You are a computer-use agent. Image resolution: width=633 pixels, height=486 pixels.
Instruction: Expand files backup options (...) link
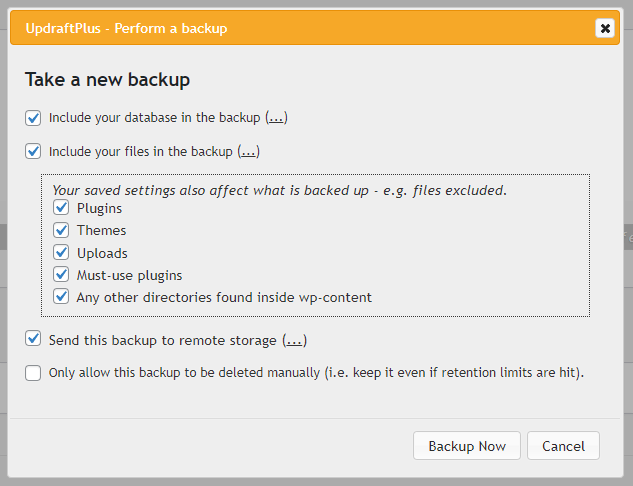coord(249,152)
